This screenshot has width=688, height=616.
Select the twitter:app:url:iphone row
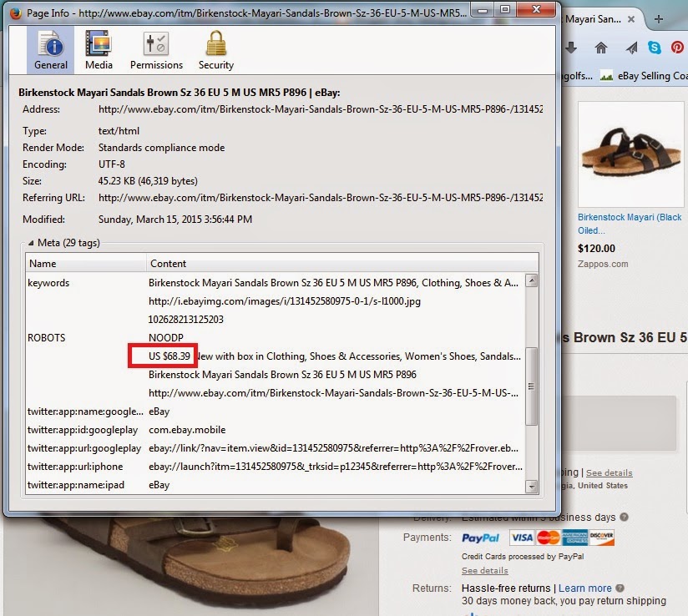[x=275, y=467]
